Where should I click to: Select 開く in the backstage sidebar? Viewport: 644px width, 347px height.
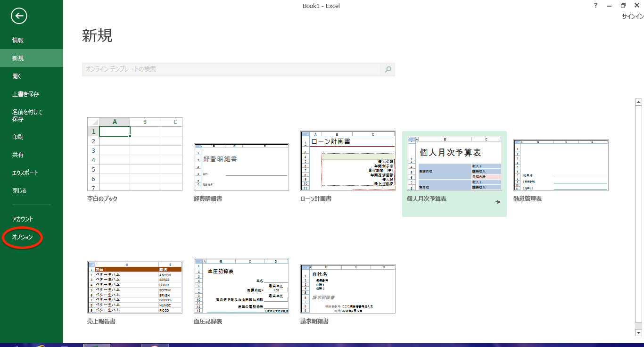(x=17, y=76)
